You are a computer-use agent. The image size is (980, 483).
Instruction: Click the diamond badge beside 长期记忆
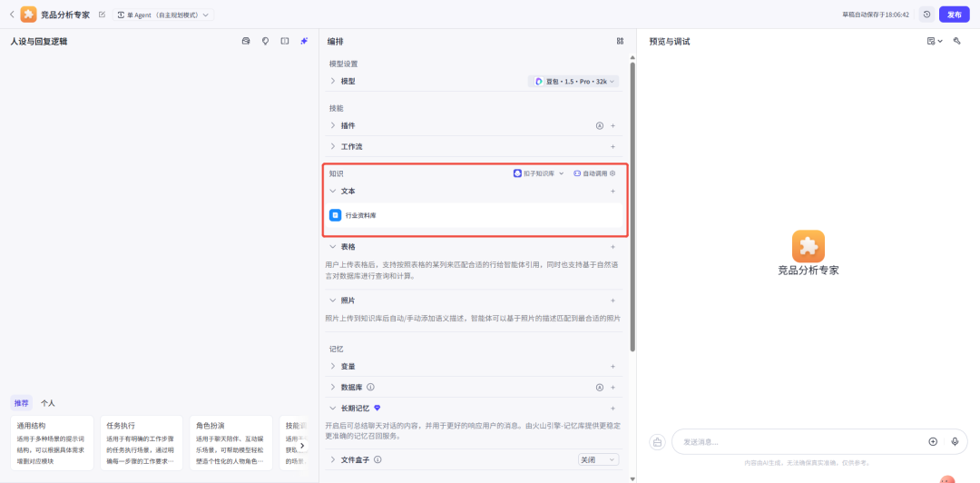click(377, 408)
